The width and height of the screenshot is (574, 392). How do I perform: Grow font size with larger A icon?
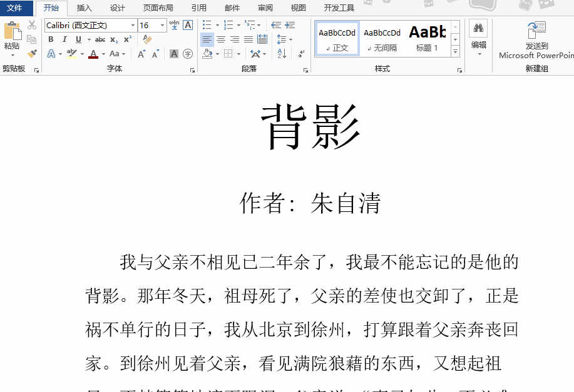pyautogui.click(x=141, y=54)
